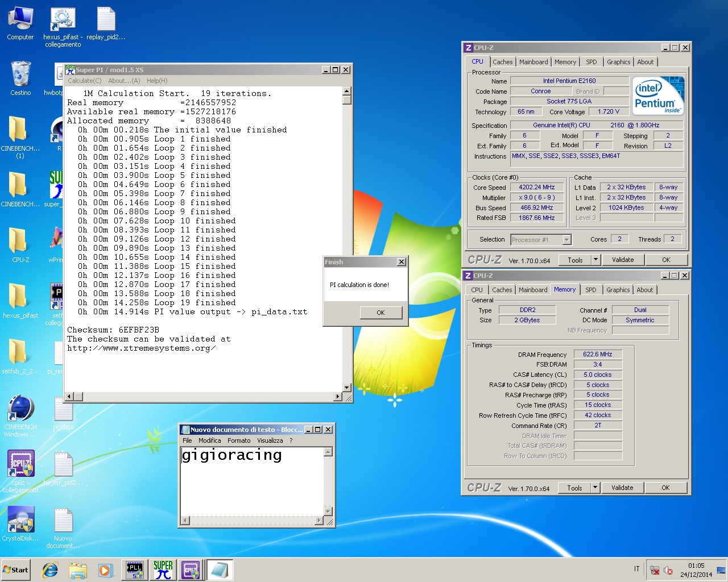Click the muted volume tray icon
This screenshot has height=582, width=728.
pyautogui.click(x=668, y=570)
